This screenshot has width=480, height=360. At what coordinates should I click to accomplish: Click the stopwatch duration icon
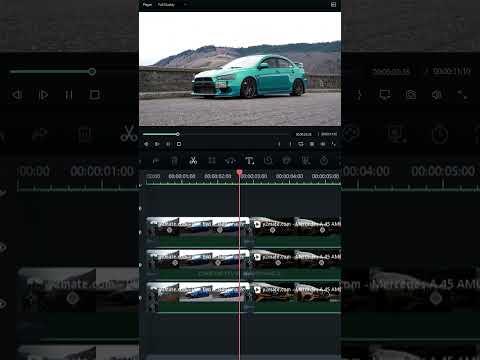coord(324,161)
